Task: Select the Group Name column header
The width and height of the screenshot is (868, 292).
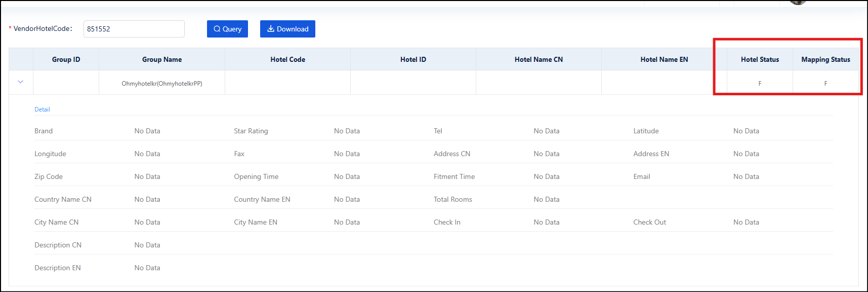Action: [x=162, y=59]
